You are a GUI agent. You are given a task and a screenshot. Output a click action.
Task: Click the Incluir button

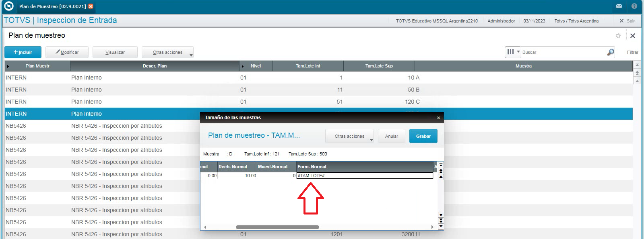point(23,52)
